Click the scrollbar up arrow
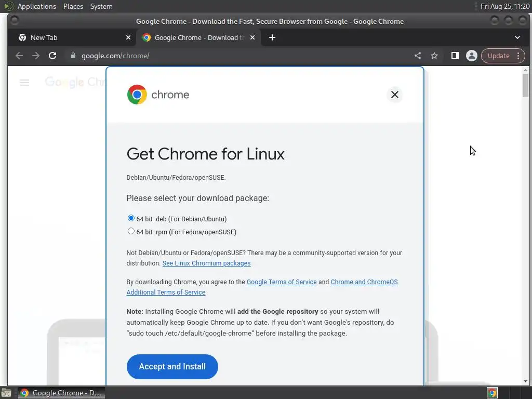The height and width of the screenshot is (399, 532). (x=526, y=70)
